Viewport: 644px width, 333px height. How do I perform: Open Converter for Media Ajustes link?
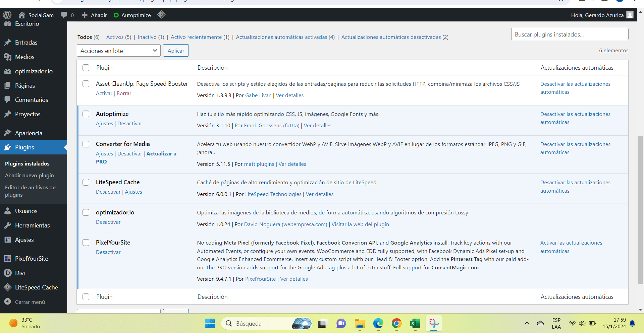(104, 154)
